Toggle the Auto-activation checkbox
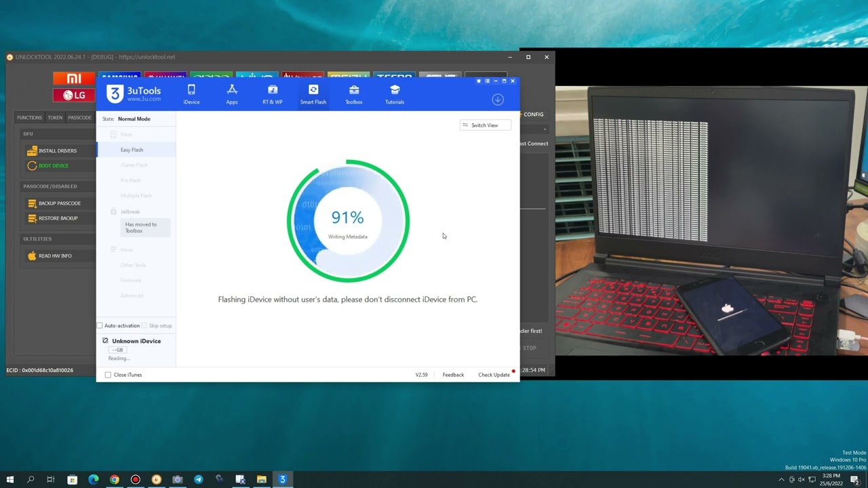The image size is (868, 488). click(x=100, y=326)
